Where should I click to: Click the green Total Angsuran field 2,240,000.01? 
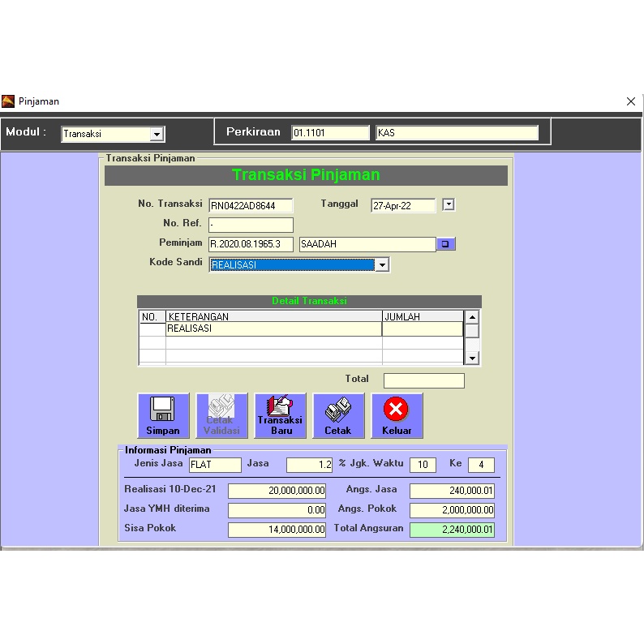tap(452, 530)
